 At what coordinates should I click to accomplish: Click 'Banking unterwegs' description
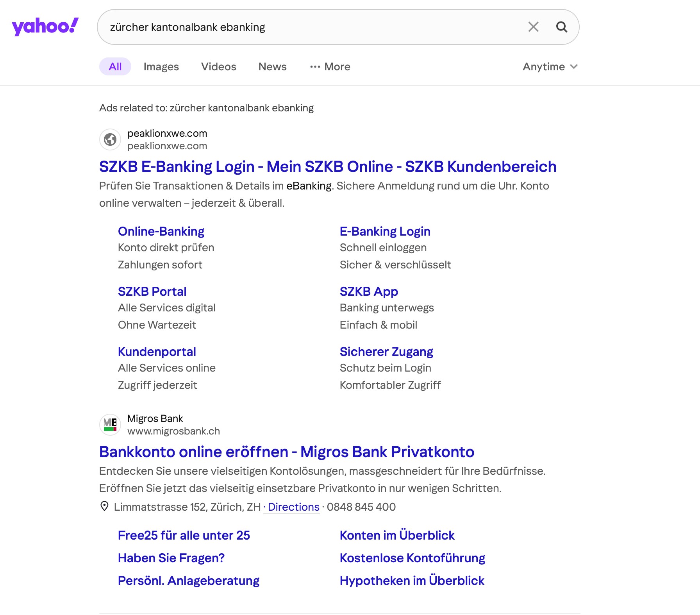pos(387,308)
